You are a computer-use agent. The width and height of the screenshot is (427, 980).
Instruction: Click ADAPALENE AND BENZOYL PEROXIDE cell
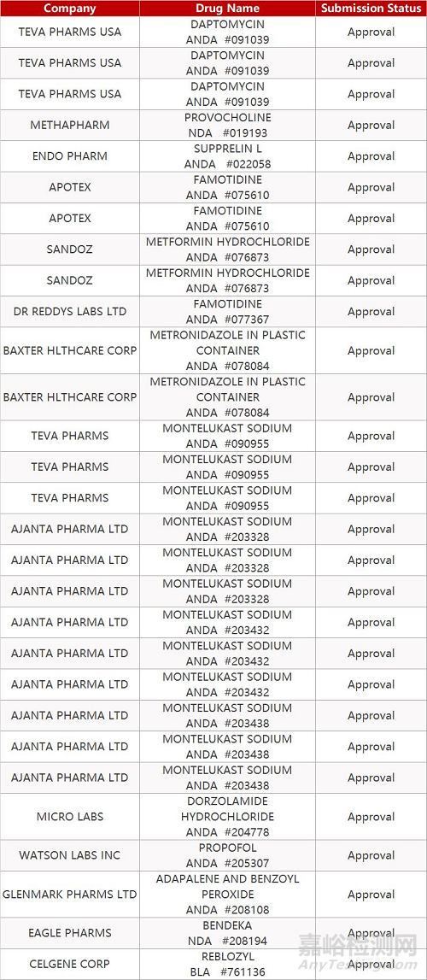coord(227,895)
